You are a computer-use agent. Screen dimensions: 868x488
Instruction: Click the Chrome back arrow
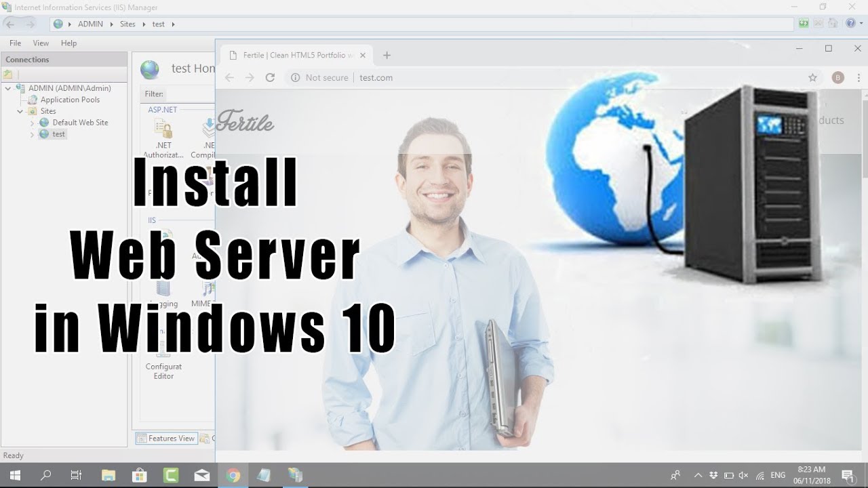229,78
